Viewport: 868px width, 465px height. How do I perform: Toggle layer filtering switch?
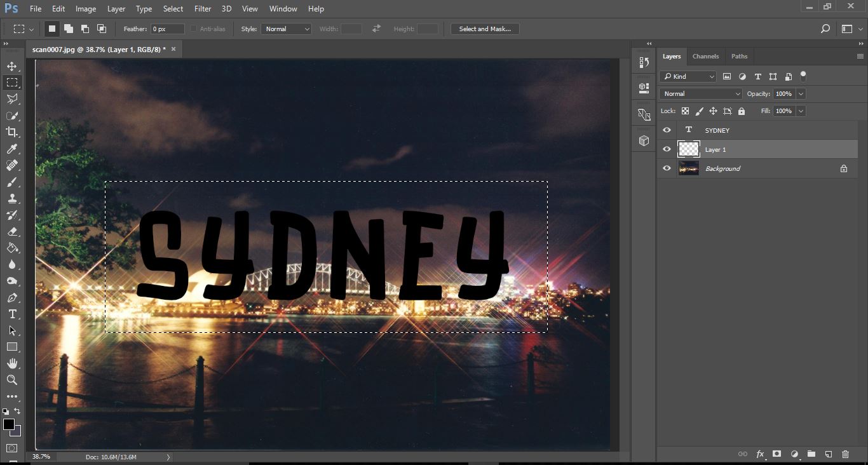[x=803, y=76]
